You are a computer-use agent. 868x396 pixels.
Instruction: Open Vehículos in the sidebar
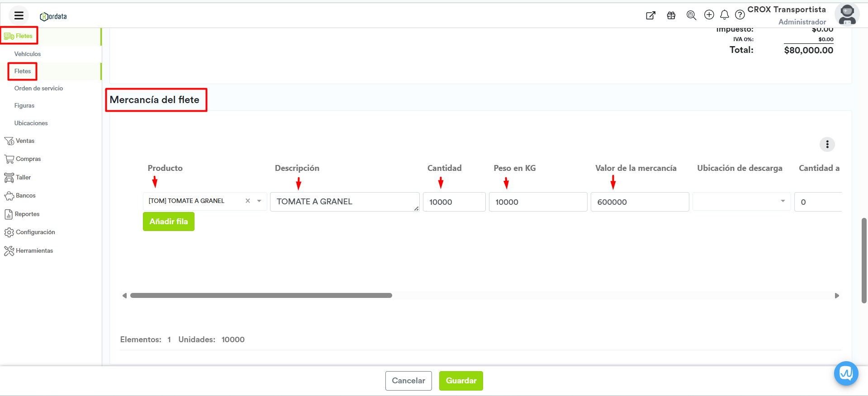(x=28, y=54)
